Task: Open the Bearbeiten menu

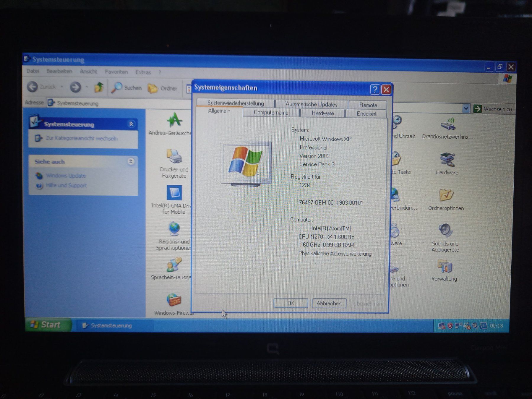Action: click(x=59, y=71)
